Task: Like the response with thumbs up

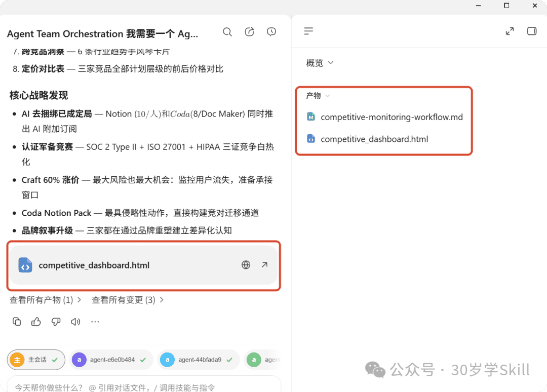Action: click(36, 322)
